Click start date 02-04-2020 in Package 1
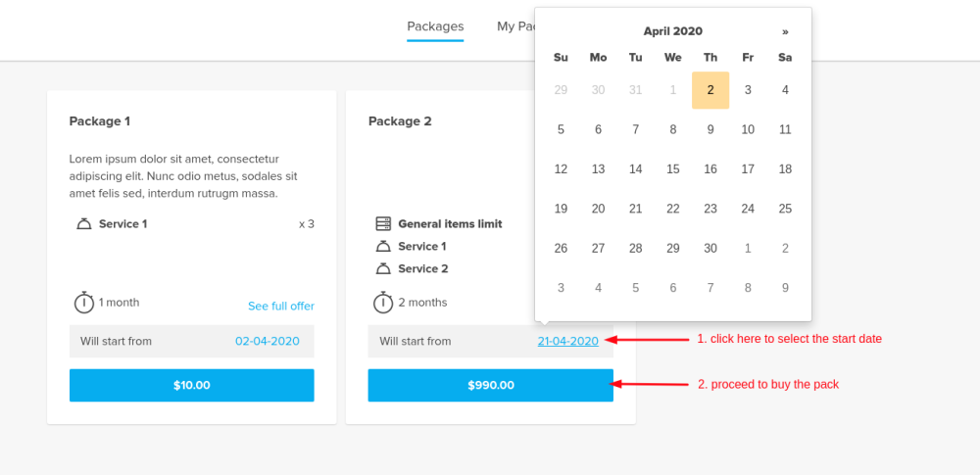This screenshot has width=980, height=475. coord(267,341)
